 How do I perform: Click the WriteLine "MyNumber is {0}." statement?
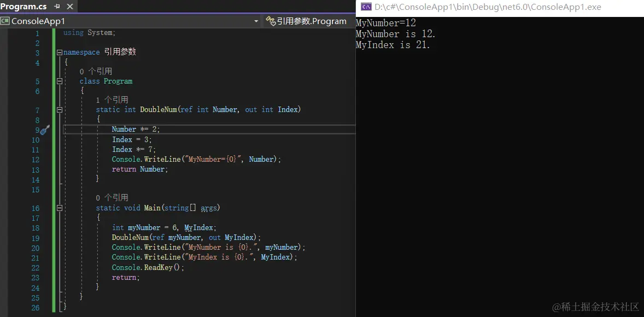pos(209,248)
